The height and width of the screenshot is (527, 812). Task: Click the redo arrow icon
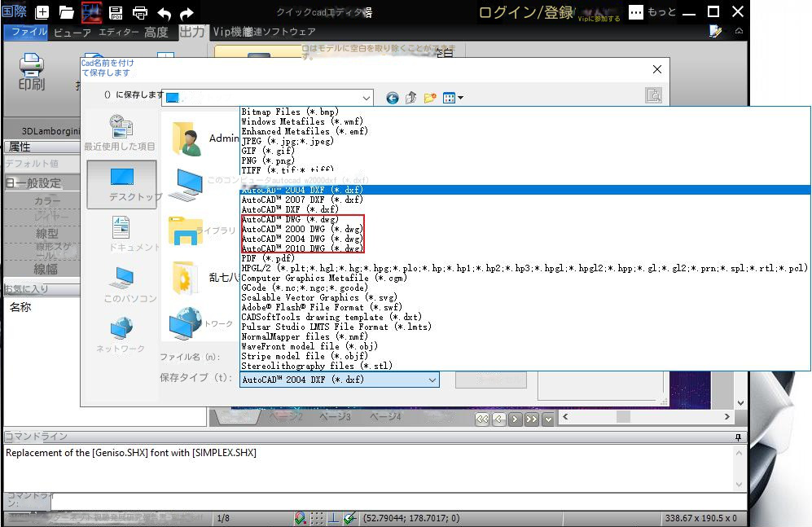[x=187, y=13]
